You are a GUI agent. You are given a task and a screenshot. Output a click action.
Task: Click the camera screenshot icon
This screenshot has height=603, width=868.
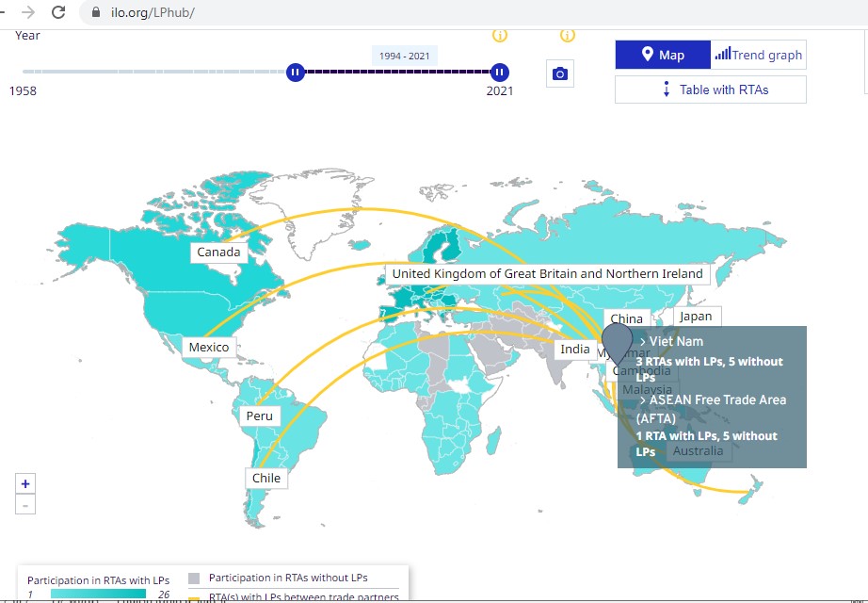pyautogui.click(x=560, y=73)
